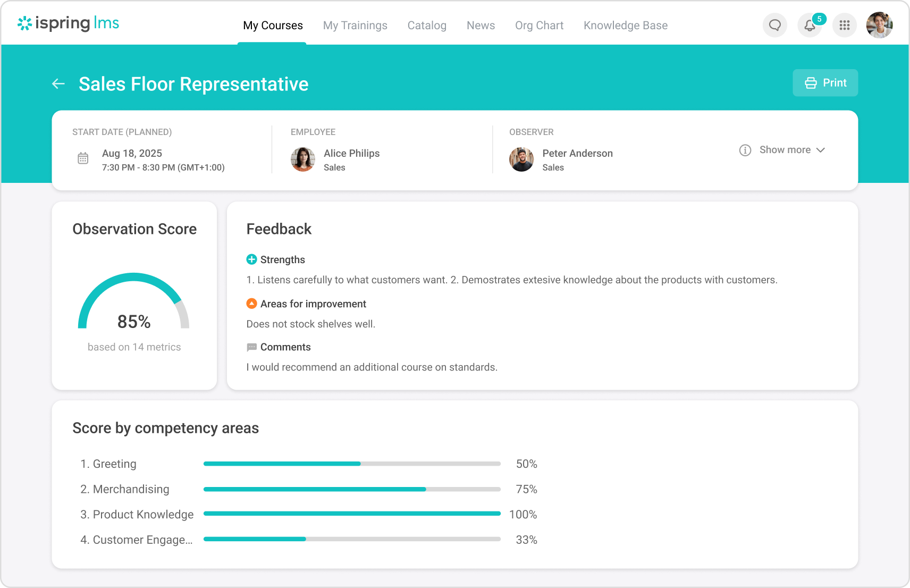Click the 7:30 PM - 8:30 PM time text

[x=163, y=167]
